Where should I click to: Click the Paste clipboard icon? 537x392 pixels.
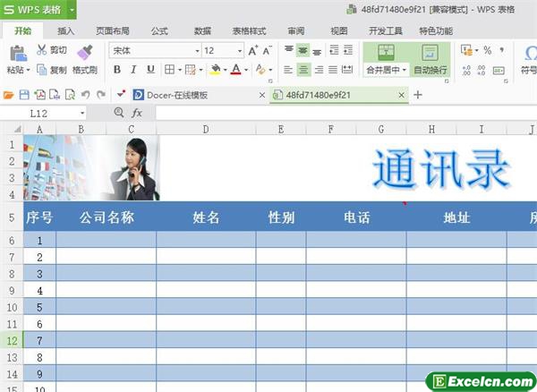(18, 54)
